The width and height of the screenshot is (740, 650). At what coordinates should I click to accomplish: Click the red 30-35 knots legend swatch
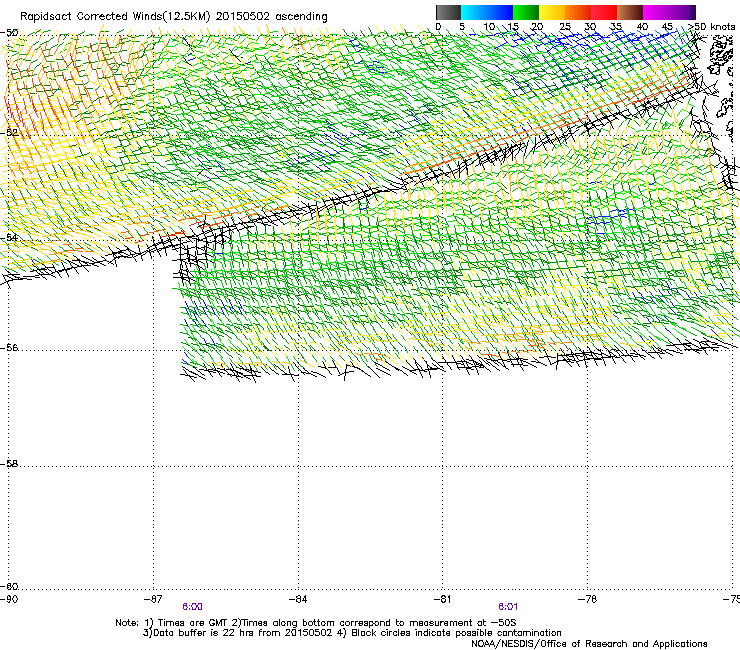tap(604, 12)
